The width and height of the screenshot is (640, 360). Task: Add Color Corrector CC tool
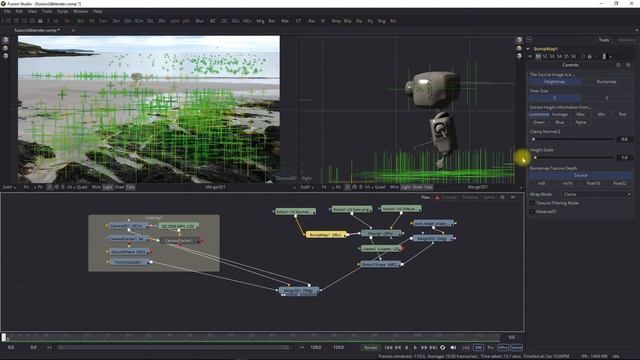point(224,21)
